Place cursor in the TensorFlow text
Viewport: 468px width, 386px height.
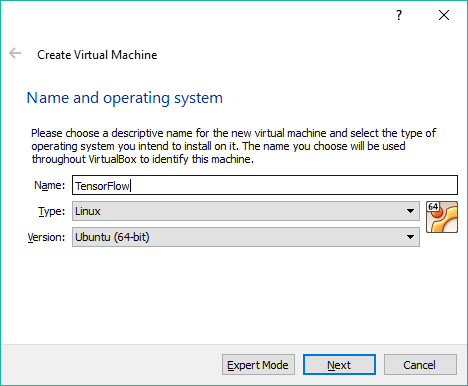tap(102, 186)
